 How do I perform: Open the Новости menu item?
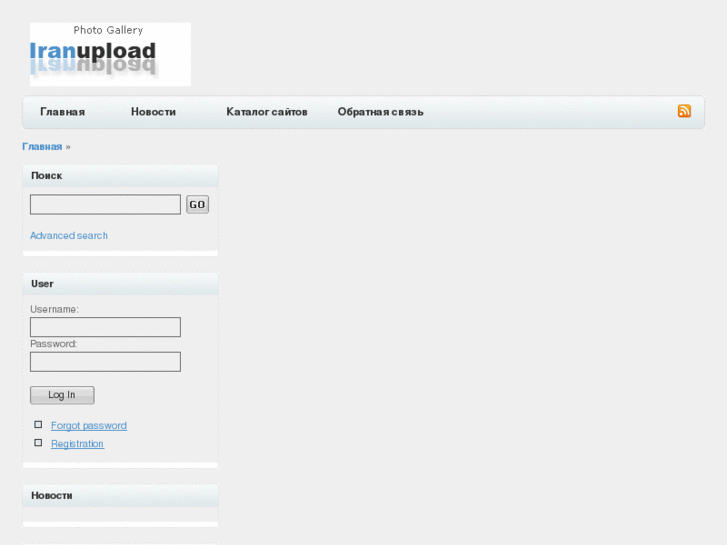(153, 112)
